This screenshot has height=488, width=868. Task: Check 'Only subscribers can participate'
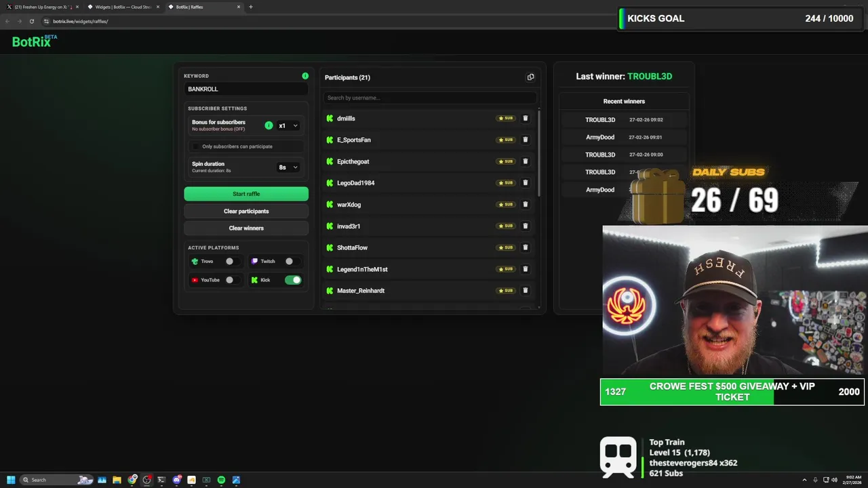click(197, 146)
